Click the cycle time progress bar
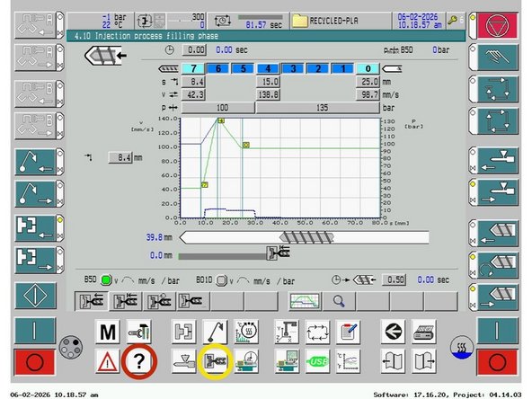Image resolution: width=532 pixels, height=399 pixels. pyautogui.click(x=261, y=17)
